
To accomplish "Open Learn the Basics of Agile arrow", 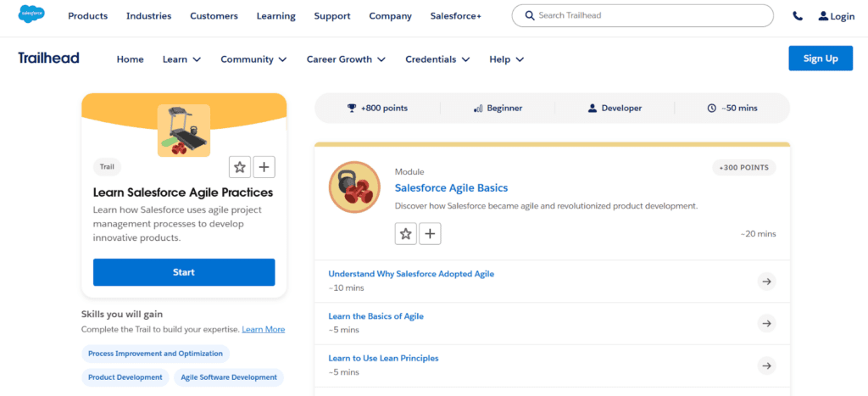I will click(x=766, y=323).
